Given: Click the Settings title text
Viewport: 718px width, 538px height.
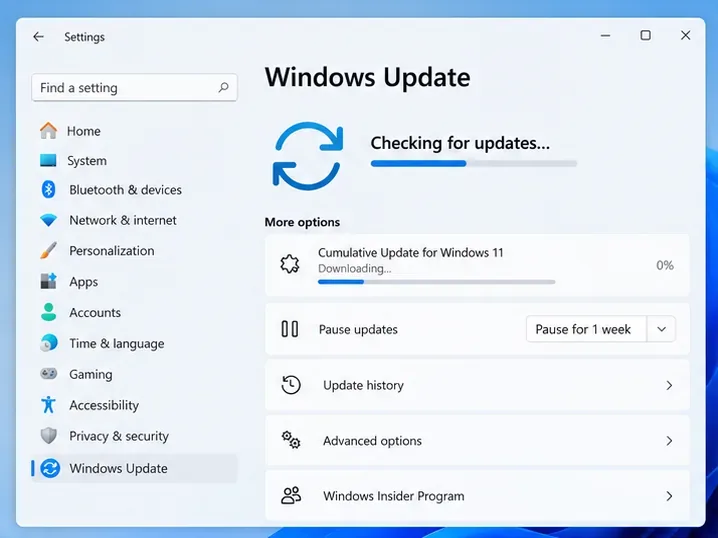Looking at the screenshot, I should click(x=84, y=37).
